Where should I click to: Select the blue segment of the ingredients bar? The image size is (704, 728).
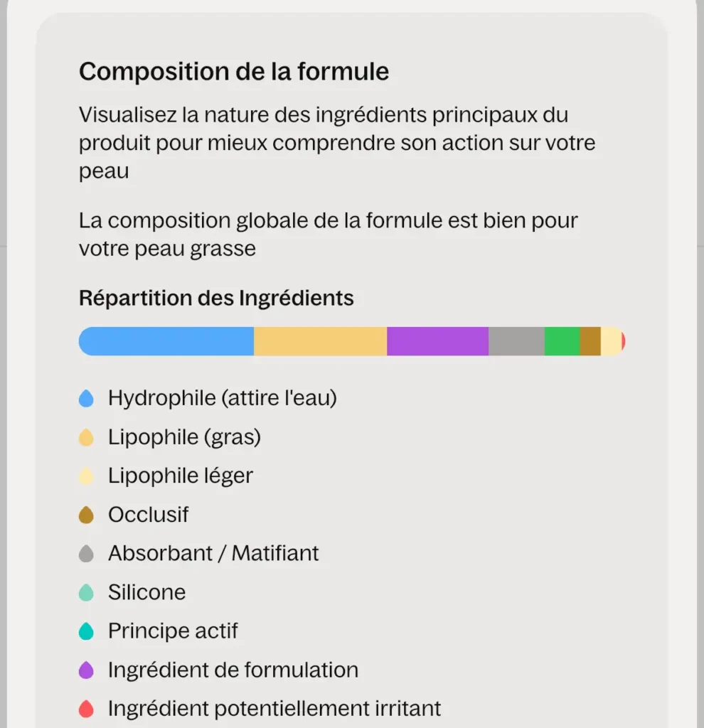[166, 341]
